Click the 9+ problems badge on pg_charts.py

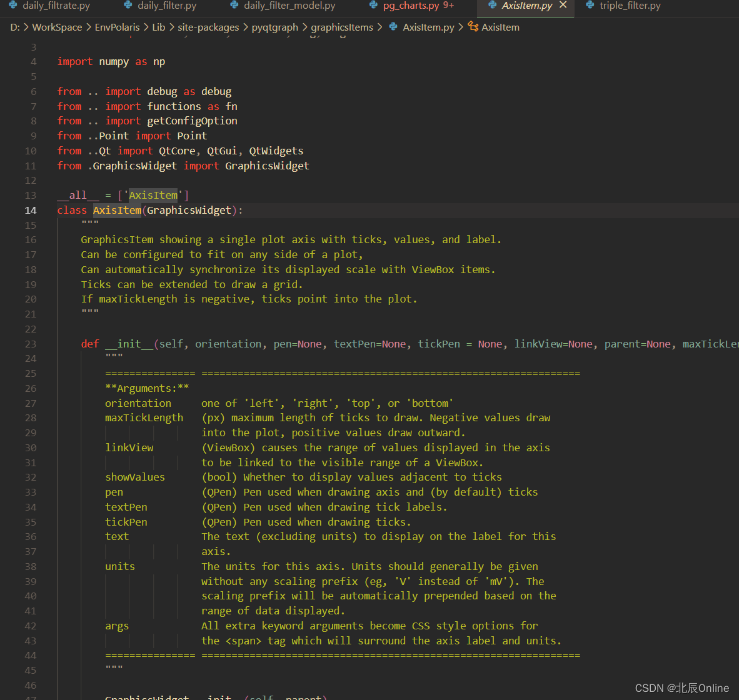tap(449, 5)
